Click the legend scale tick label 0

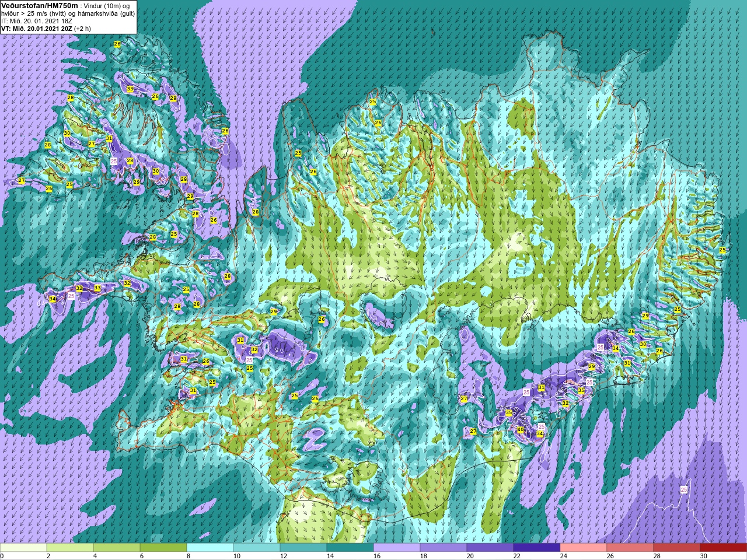[2, 556]
